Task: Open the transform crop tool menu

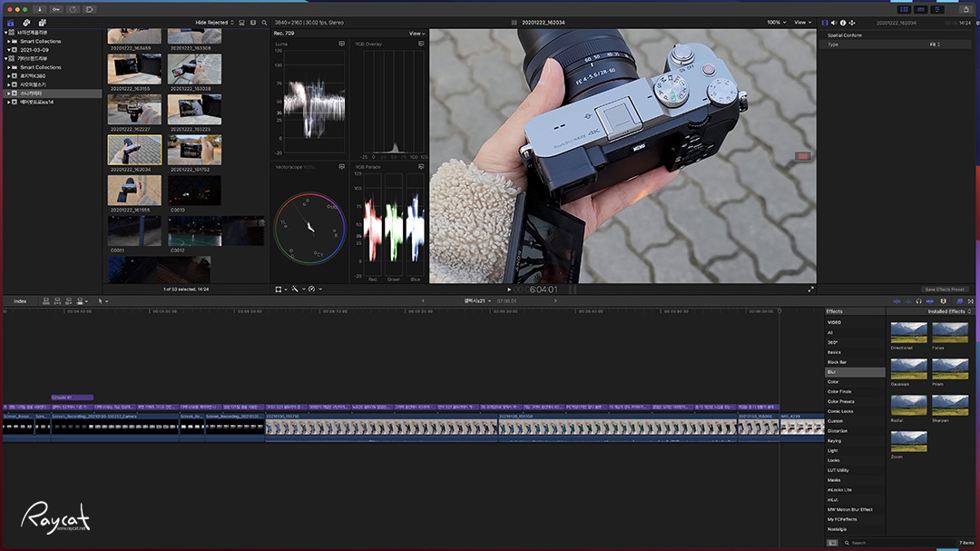Action: point(279,289)
